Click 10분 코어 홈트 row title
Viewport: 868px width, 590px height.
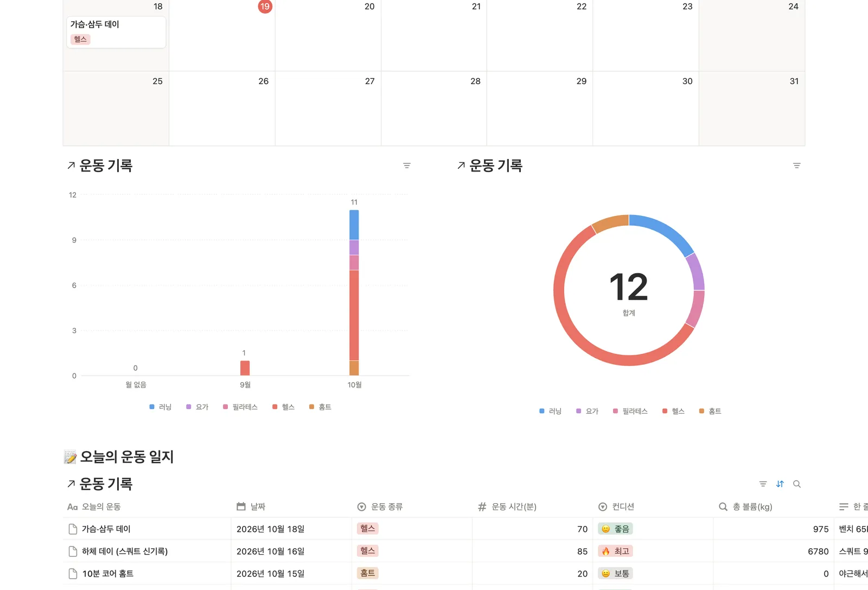click(108, 574)
